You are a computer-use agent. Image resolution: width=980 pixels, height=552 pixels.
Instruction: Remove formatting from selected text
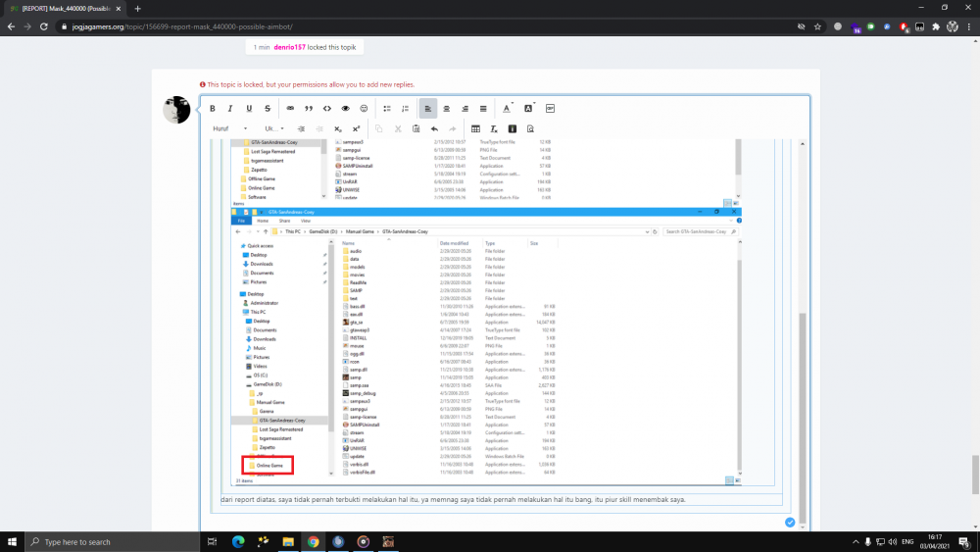click(494, 128)
